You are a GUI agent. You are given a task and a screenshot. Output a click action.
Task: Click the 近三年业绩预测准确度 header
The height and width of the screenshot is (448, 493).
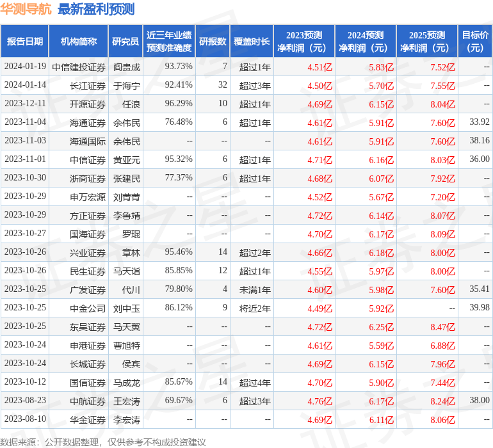pos(169,41)
